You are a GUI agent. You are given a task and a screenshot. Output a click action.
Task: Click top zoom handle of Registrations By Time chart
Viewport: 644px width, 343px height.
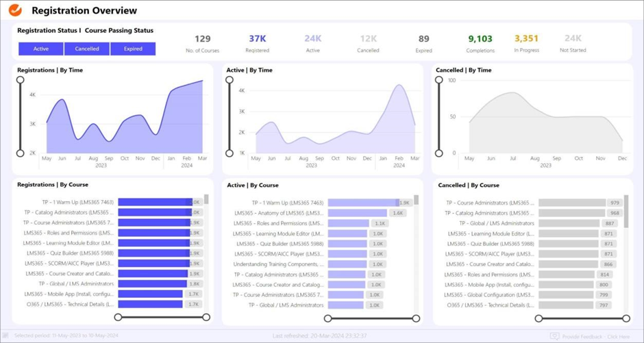(21, 80)
